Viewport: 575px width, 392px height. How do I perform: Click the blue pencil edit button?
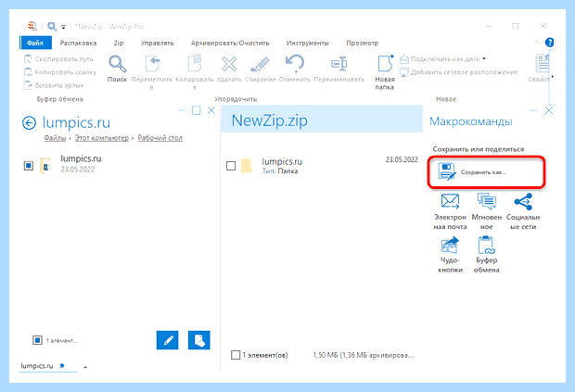[168, 340]
